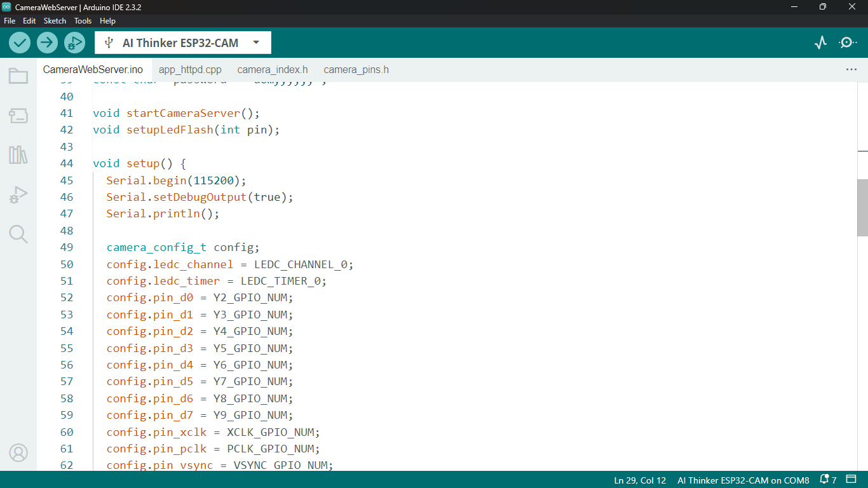Click the Upload arrow button

click(x=47, y=43)
